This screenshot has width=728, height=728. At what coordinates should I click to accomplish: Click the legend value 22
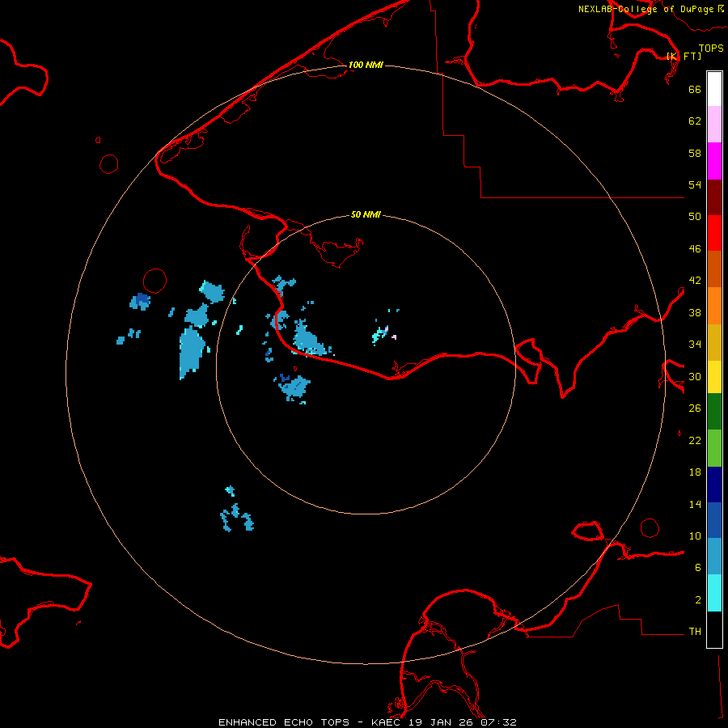695,440
